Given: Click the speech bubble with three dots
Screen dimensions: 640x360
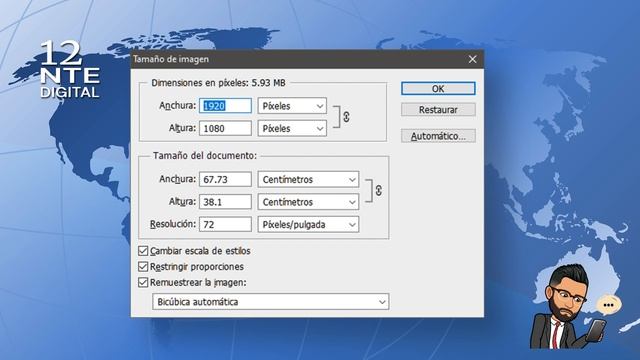Looking at the screenshot, I should (609, 305).
